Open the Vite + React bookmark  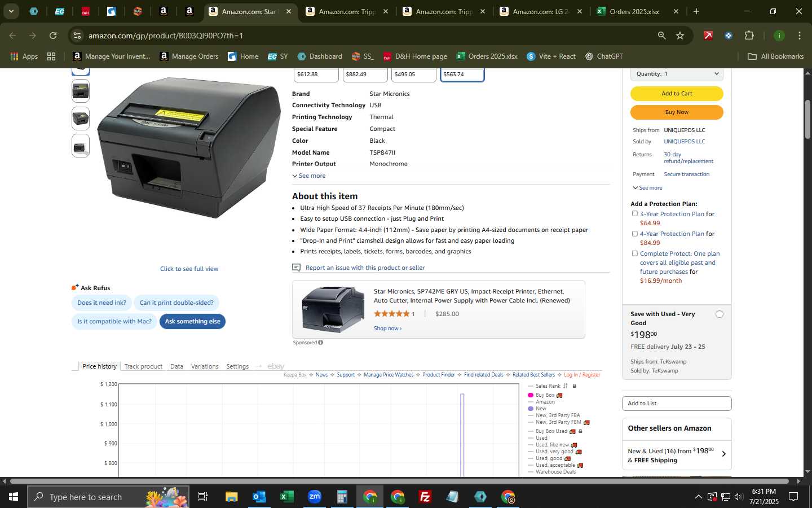pyautogui.click(x=551, y=56)
